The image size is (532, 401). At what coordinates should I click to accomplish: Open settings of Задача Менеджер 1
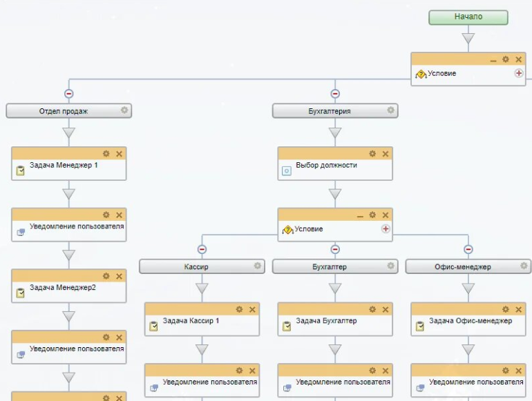106,153
